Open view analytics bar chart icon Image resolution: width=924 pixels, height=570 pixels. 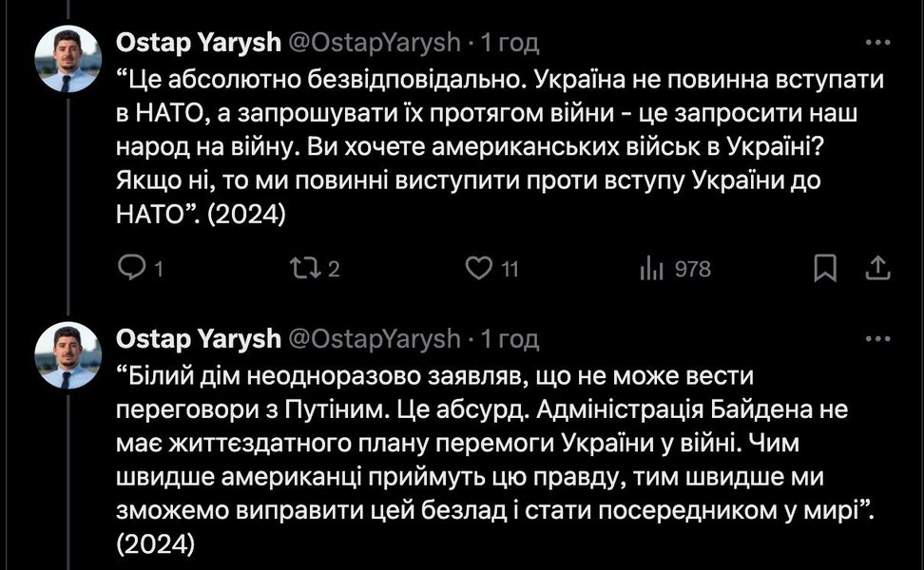pos(651,270)
